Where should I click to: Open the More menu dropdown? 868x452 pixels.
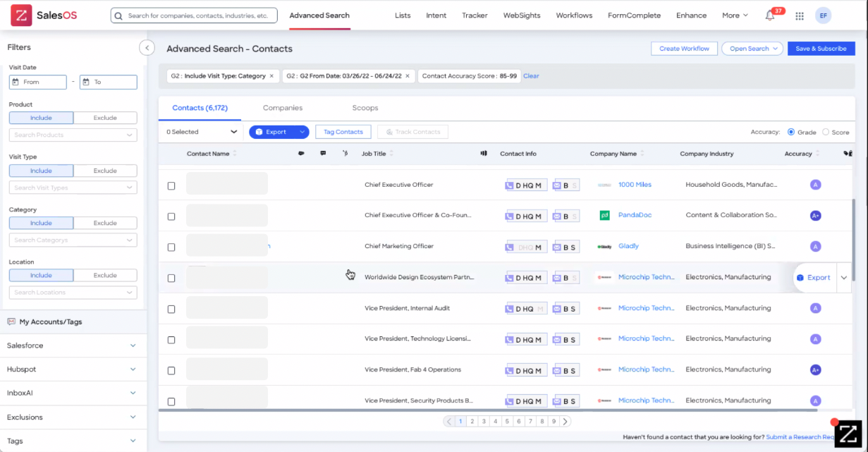(735, 16)
